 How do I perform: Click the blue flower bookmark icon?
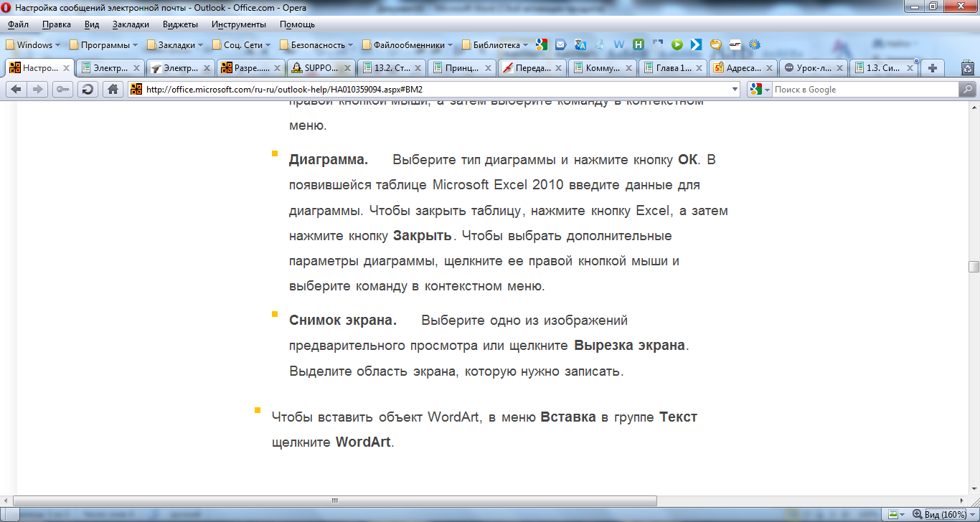[x=754, y=44]
